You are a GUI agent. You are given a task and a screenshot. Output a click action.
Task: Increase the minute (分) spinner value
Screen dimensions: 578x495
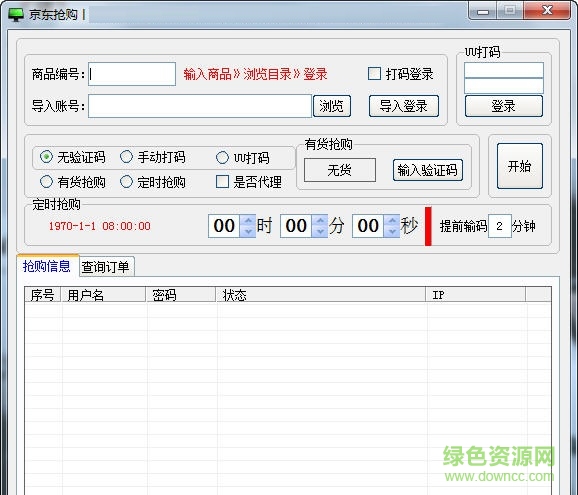point(320,220)
